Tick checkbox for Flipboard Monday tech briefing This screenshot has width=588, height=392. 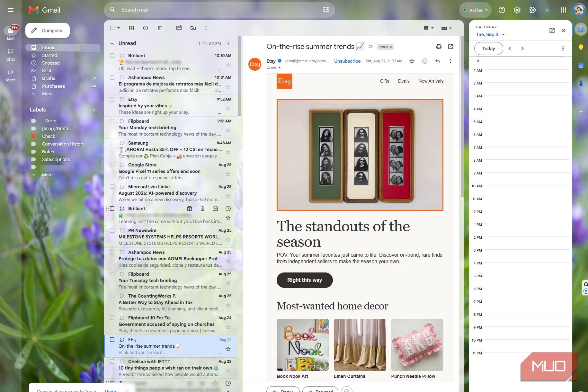[112, 121]
